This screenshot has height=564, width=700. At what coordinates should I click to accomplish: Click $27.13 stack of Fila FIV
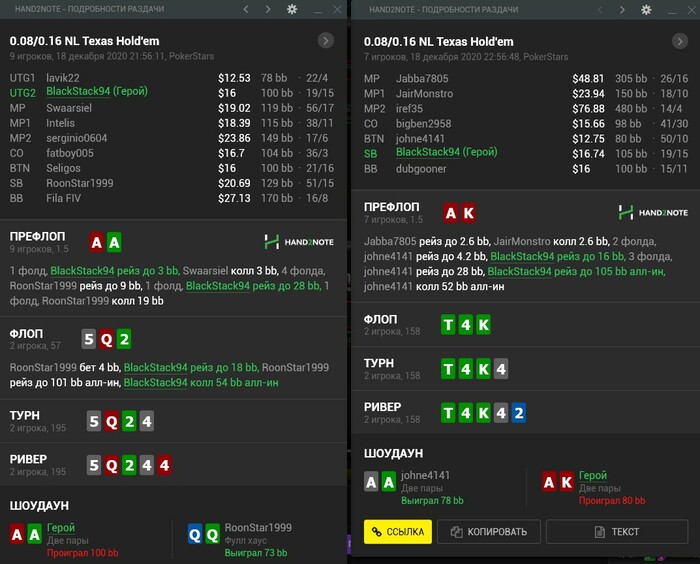pyautogui.click(x=234, y=198)
